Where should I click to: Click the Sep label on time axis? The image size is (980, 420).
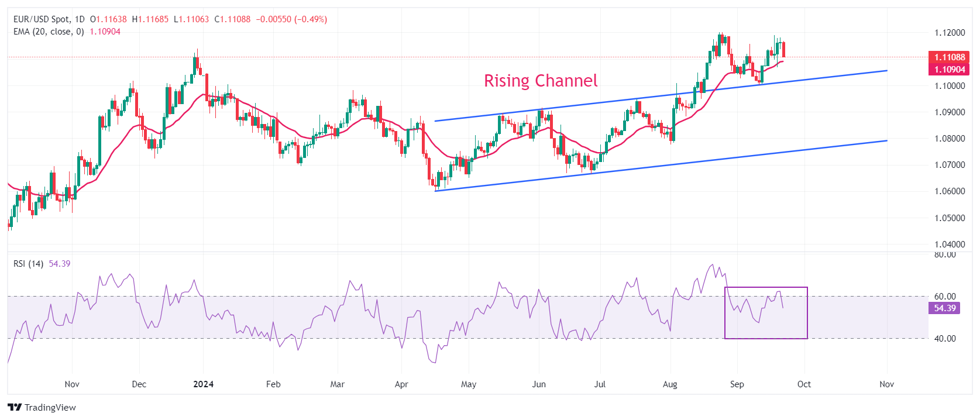coord(737,384)
